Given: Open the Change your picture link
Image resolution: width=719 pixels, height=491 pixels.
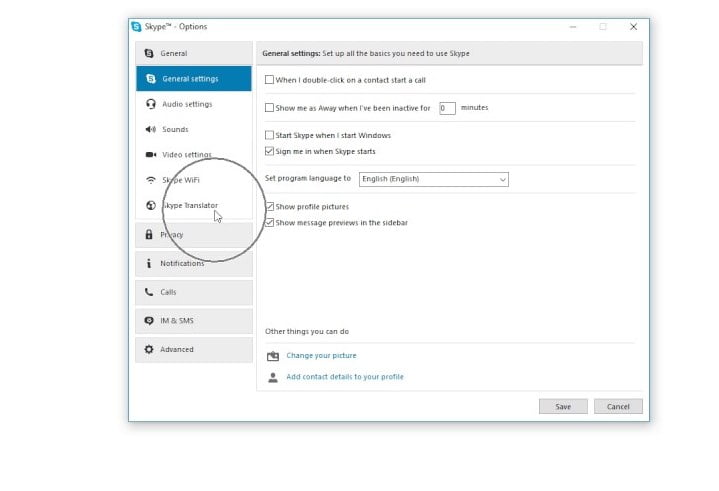Looking at the screenshot, I should point(321,355).
